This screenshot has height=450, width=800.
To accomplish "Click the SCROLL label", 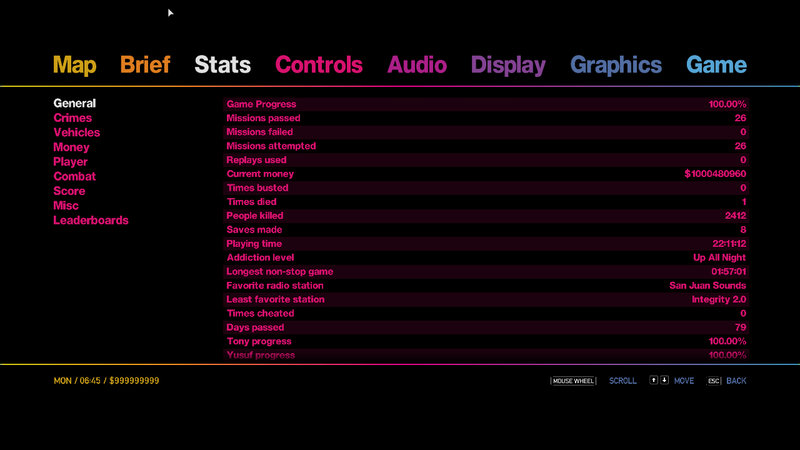I will (622, 381).
